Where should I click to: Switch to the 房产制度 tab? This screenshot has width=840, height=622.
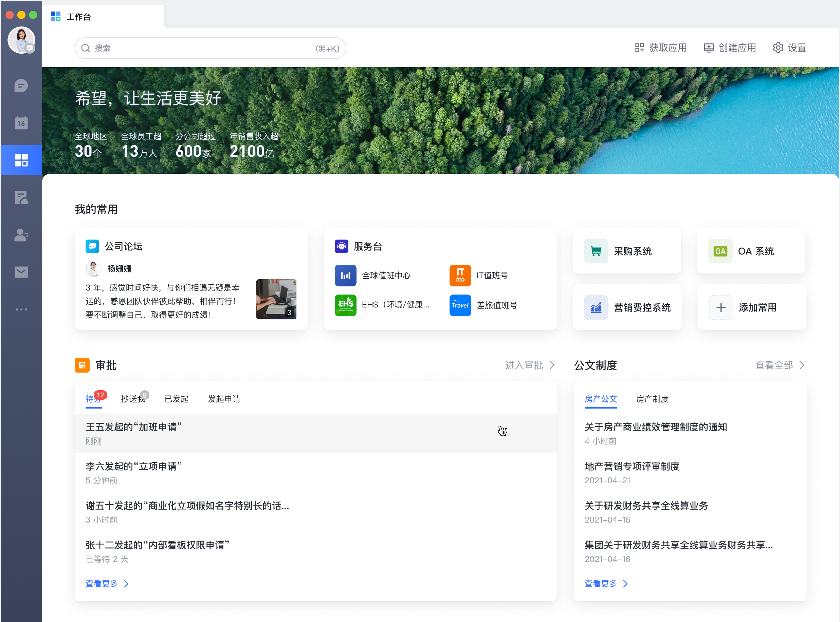coord(653,399)
